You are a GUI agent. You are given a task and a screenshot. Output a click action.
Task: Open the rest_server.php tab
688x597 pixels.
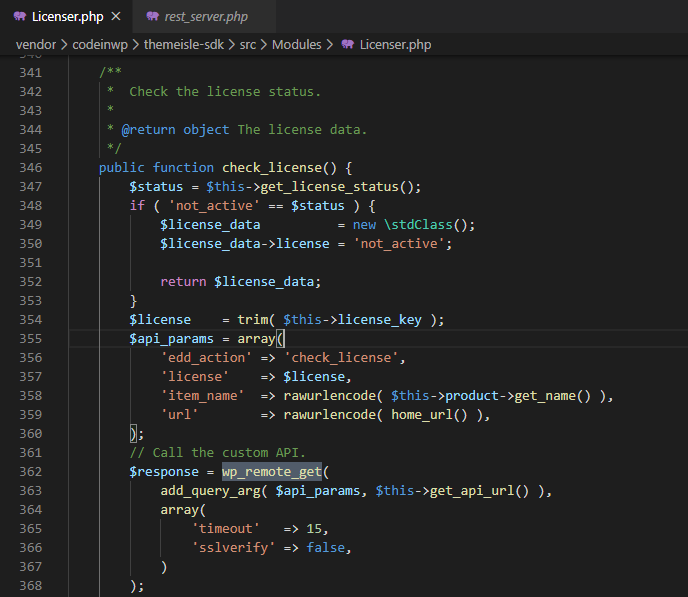(x=205, y=17)
